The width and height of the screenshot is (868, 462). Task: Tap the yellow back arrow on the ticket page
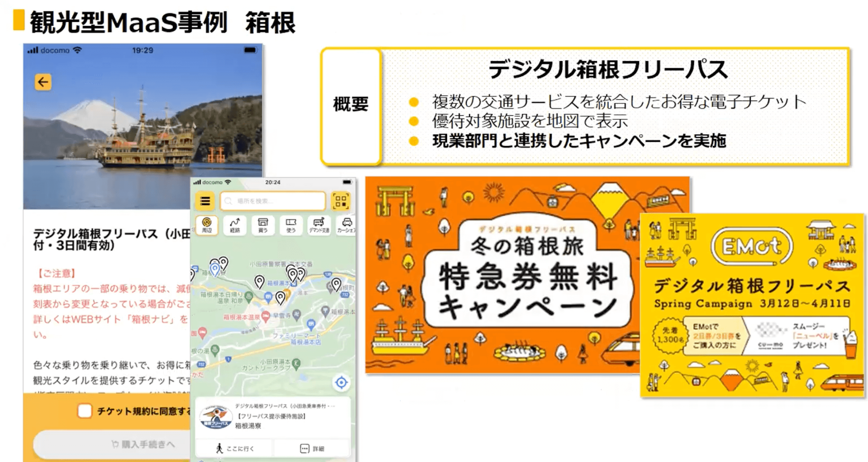(43, 82)
